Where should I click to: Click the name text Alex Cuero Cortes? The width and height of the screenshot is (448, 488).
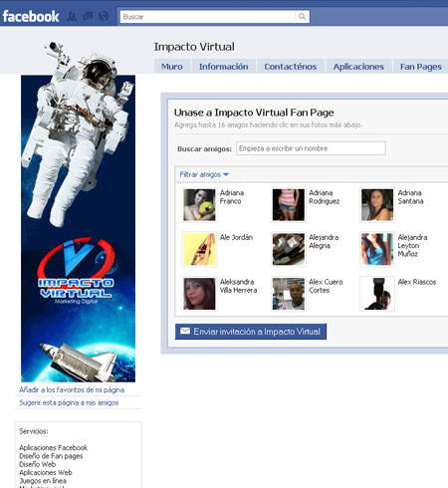[x=326, y=286]
